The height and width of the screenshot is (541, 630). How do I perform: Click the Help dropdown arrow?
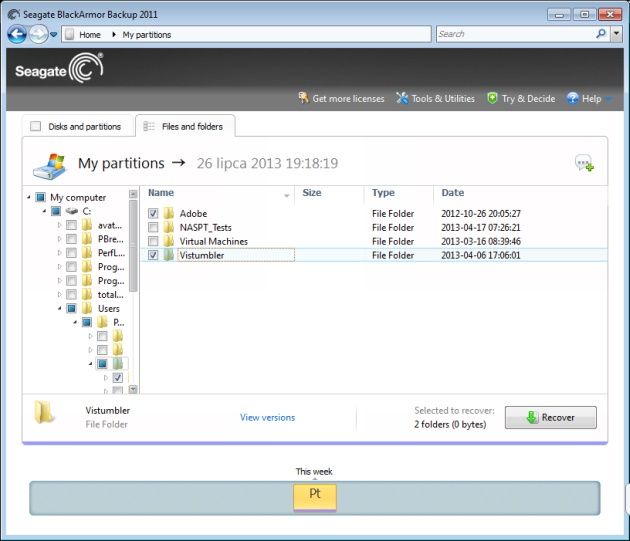pyautogui.click(x=609, y=99)
